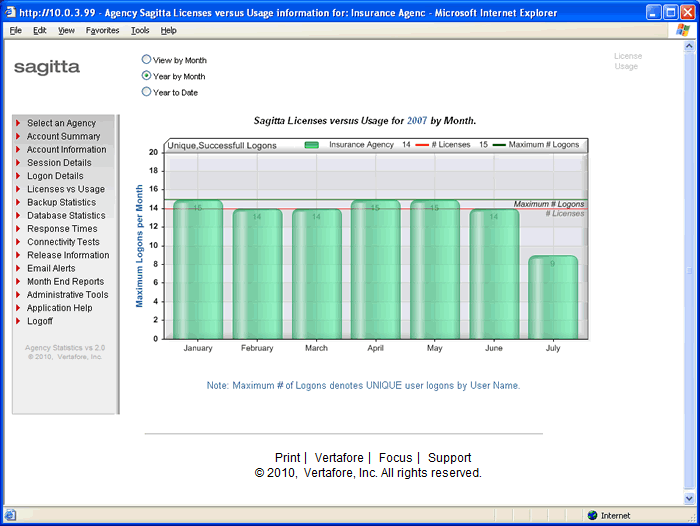Click the April bar in chart
Viewport: 700px width, 526px height.
click(x=375, y=269)
